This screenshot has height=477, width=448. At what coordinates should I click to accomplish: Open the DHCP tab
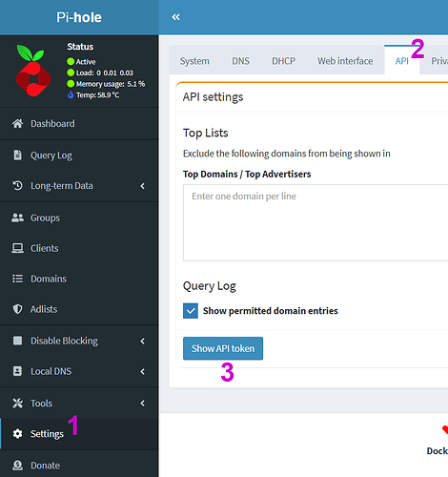(283, 61)
